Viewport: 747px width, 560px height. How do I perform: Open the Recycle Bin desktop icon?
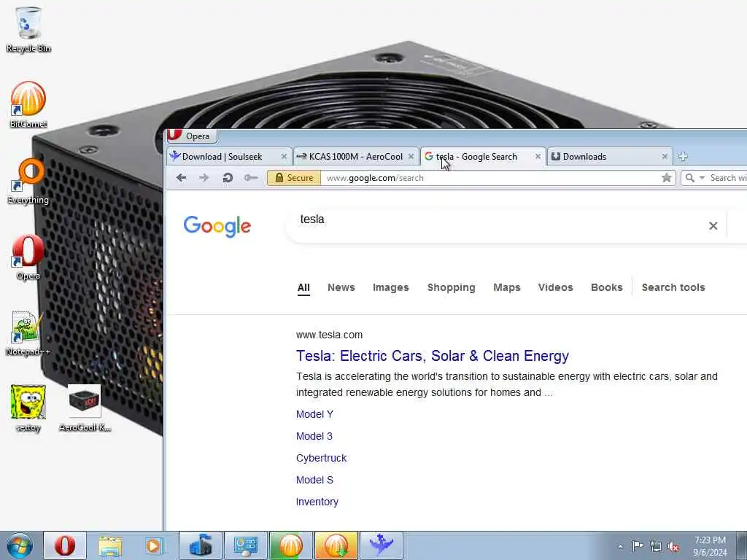[x=28, y=29]
